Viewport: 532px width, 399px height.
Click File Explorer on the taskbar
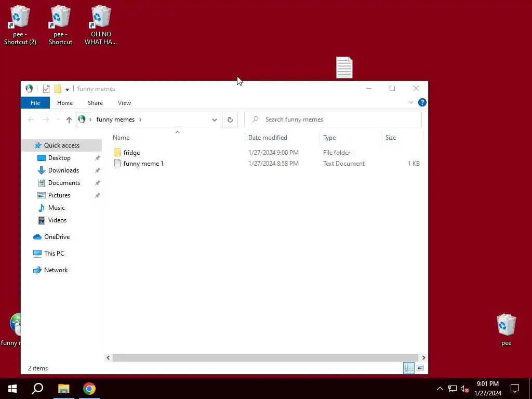pyautogui.click(x=63, y=389)
